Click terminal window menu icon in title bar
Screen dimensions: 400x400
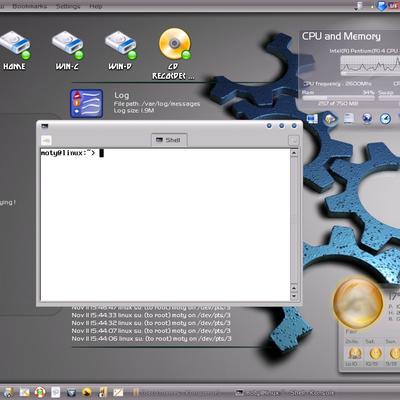click(x=45, y=126)
